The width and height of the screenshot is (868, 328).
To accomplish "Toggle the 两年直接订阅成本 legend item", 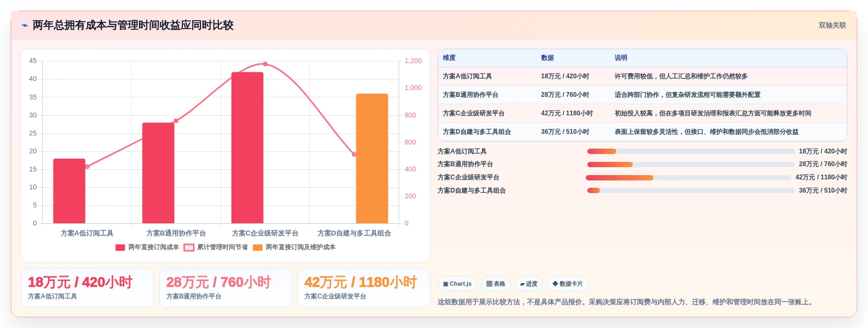I will [x=147, y=247].
